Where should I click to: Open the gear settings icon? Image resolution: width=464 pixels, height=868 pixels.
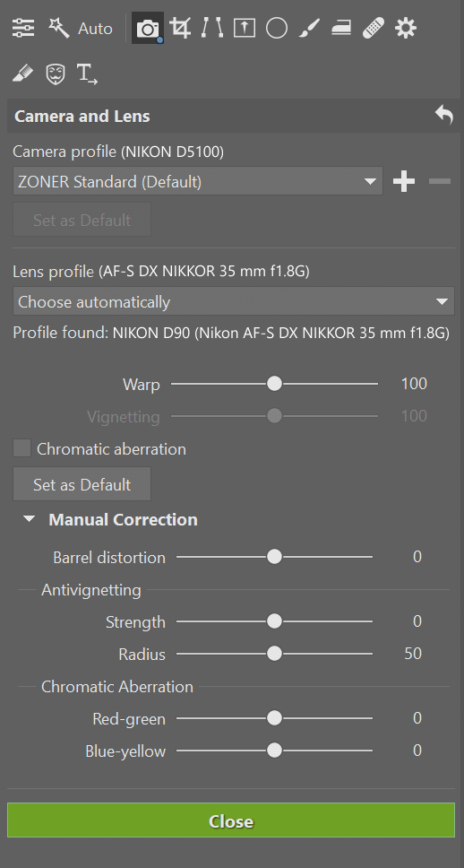pos(406,28)
